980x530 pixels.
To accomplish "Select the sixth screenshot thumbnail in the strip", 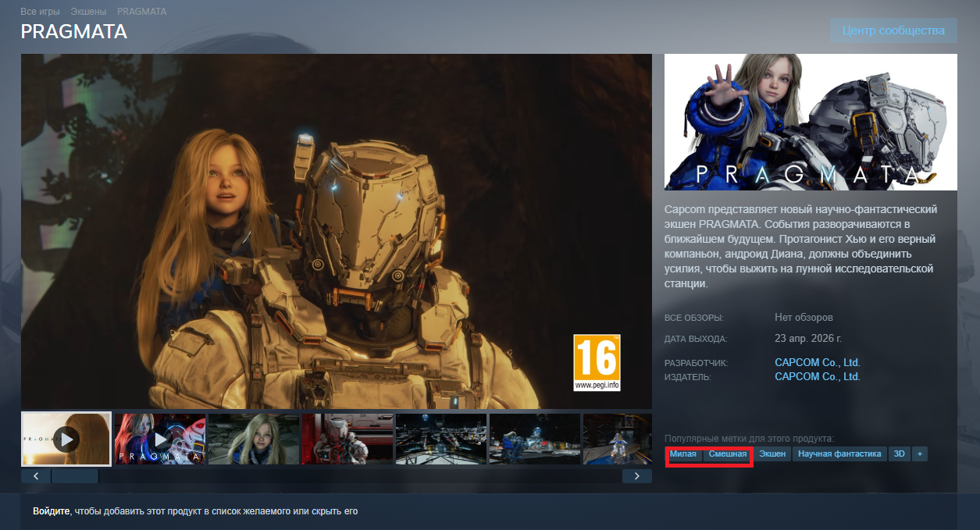I will pos(535,439).
